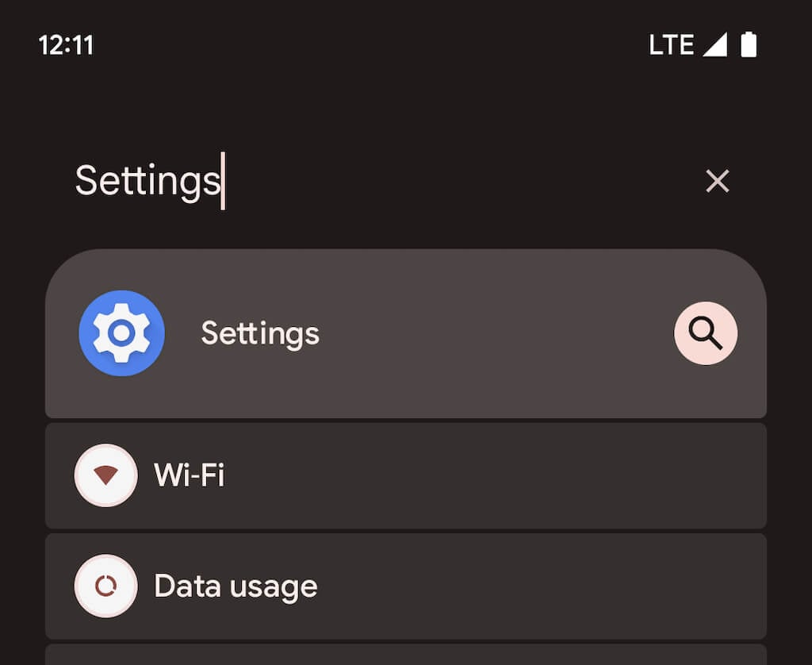Image resolution: width=812 pixels, height=665 pixels.
Task: Tap the 12:11 clock in status bar
Action: pyautogui.click(x=66, y=45)
